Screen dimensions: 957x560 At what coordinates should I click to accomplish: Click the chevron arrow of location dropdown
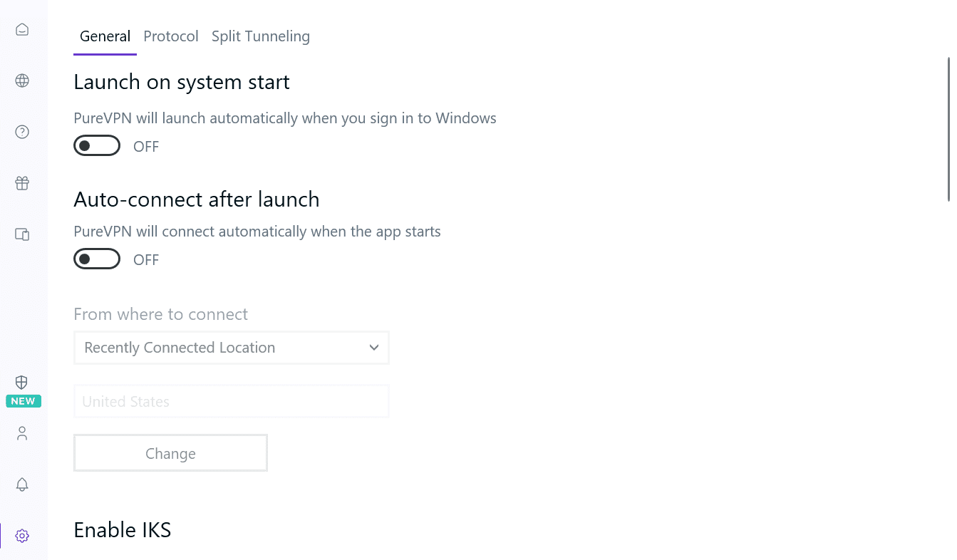click(374, 348)
